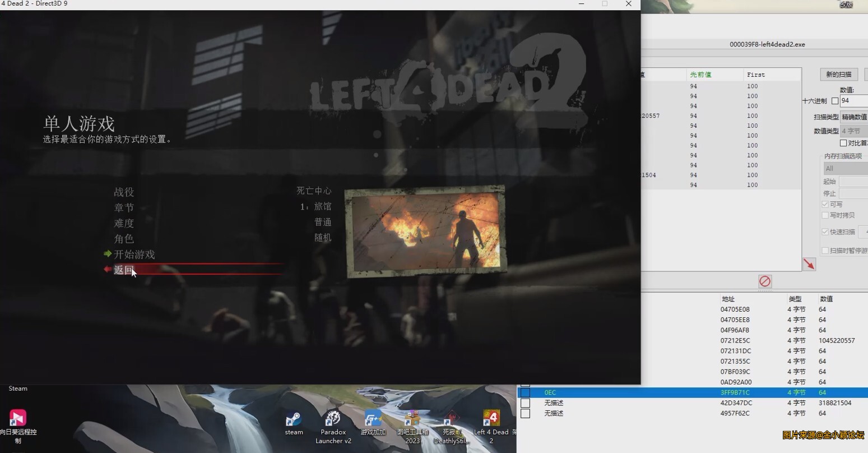This screenshot has width=868, height=453.
Task: Toggle the 十六进制 hex checkbox
Action: click(x=835, y=101)
